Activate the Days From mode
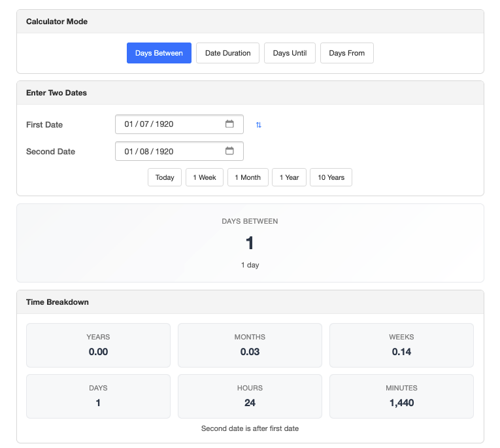500x448 pixels. tap(346, 53)
